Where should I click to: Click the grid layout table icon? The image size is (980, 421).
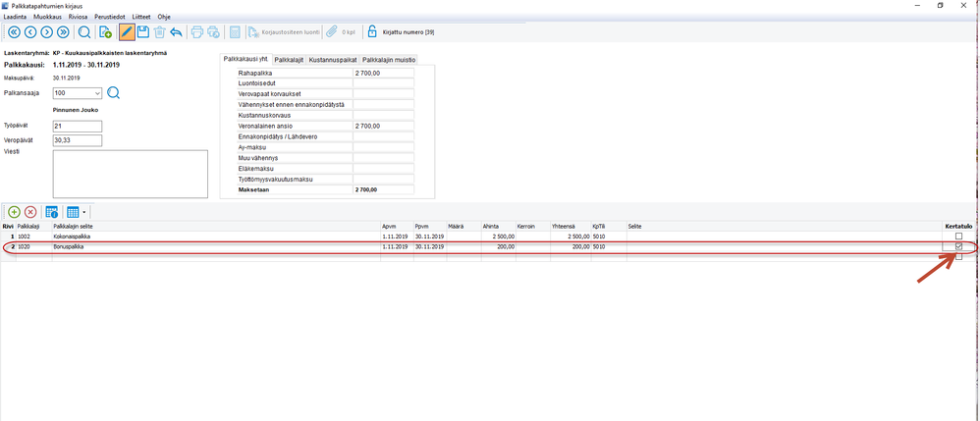point(73,212)
